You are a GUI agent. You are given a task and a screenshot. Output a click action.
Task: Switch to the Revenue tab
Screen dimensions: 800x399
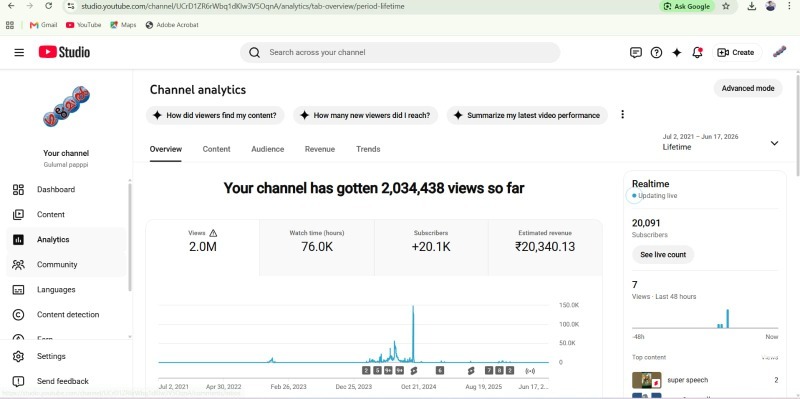[320, 149]
